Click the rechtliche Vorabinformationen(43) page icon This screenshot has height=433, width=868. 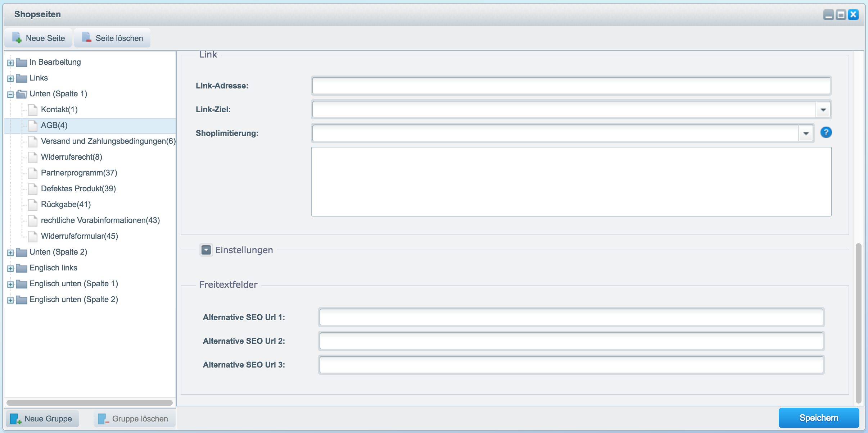(x=33, y=220)
